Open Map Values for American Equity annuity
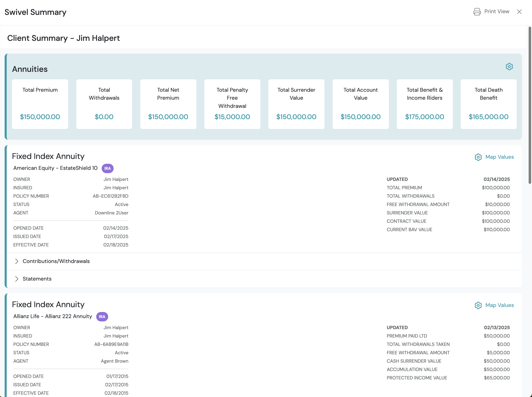This screenshot has width=532, height=397. coord(499,157)
